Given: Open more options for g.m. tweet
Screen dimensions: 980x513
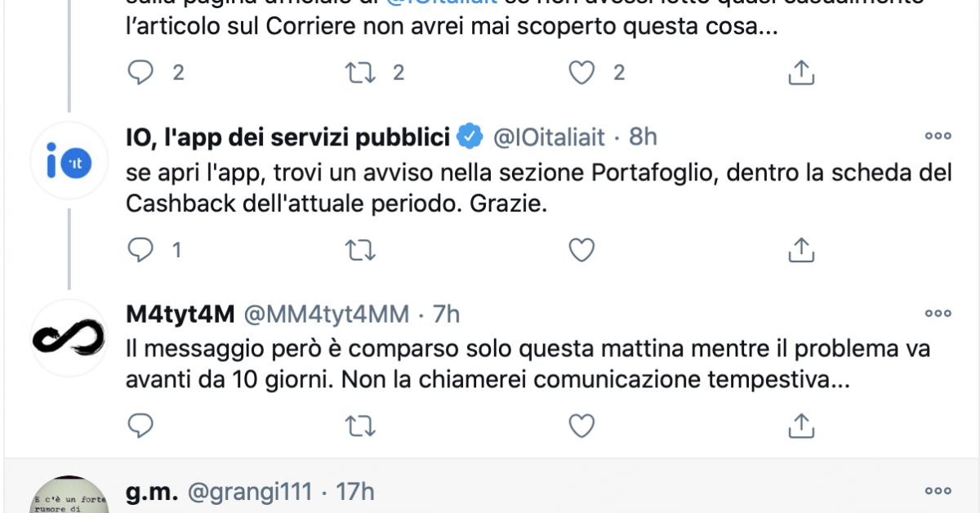Looking at the screenshot, I should tap(938, 491).
